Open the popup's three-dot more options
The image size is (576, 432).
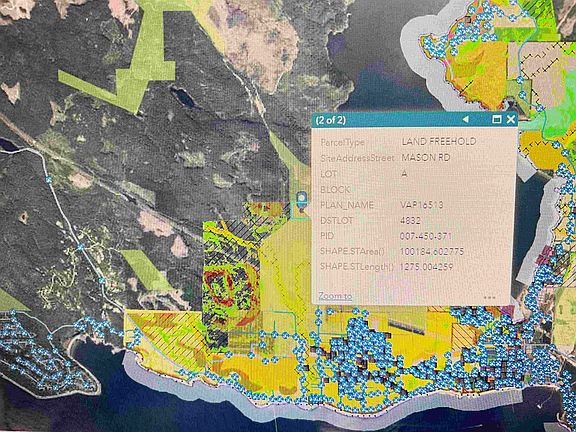[490, 298]
